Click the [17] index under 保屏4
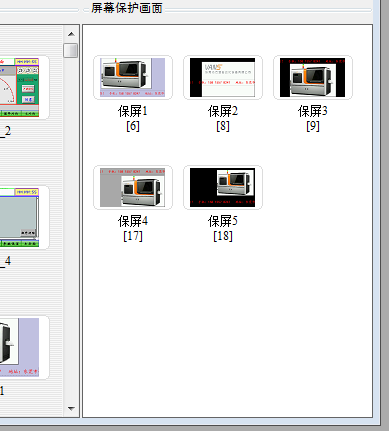 (x=133, y=236)
